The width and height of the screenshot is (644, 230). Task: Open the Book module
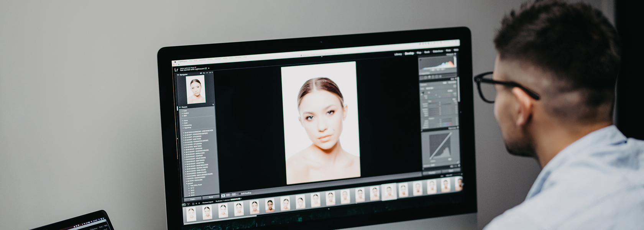click(x=427, y=52)
